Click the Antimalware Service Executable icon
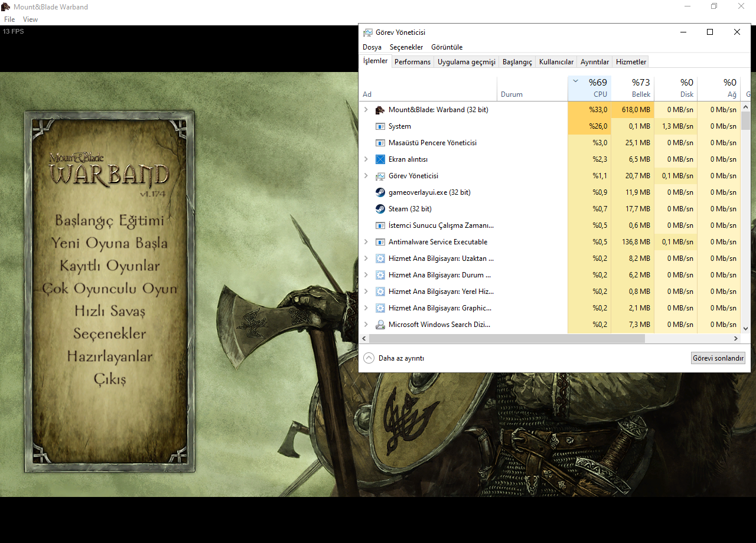This screenshot has width=756, height=543. point(380,242)
